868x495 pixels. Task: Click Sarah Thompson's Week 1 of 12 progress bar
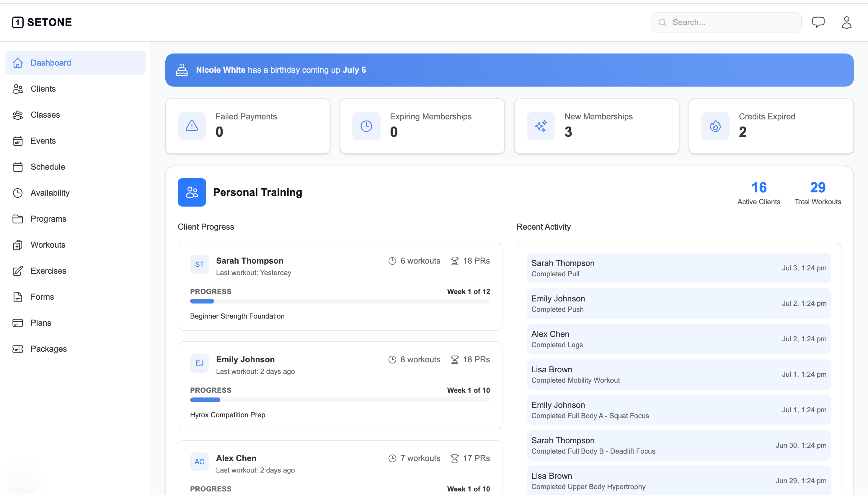click(340, 301)
